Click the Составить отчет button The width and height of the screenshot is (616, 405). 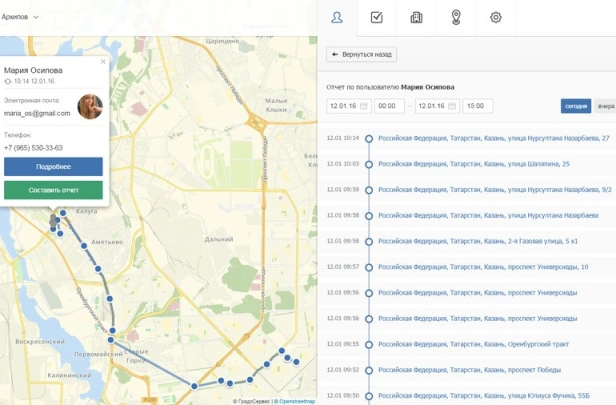(x=53, y=190)
